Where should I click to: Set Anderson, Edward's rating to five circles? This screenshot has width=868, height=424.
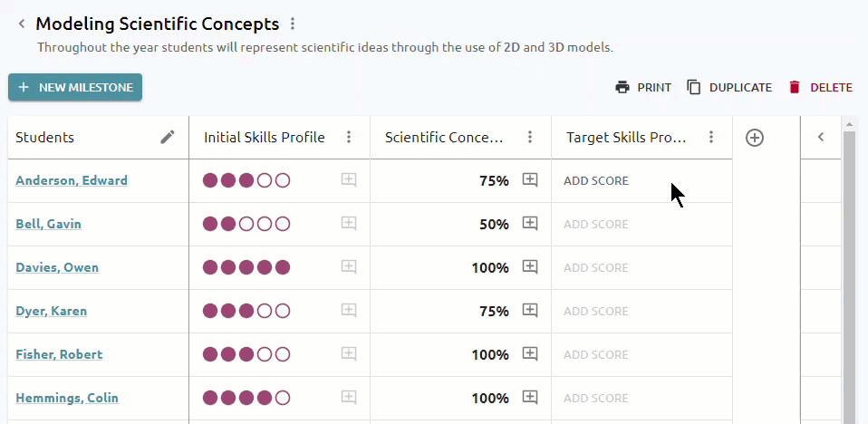pyautogui.click(x=283, y=180)
